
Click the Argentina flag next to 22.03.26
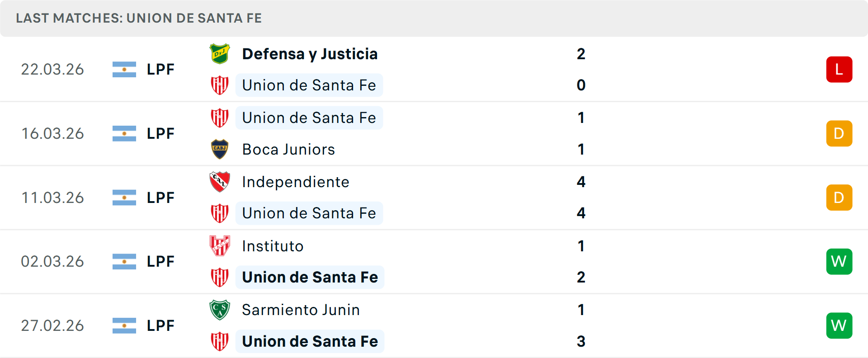[x=124, y=69]
